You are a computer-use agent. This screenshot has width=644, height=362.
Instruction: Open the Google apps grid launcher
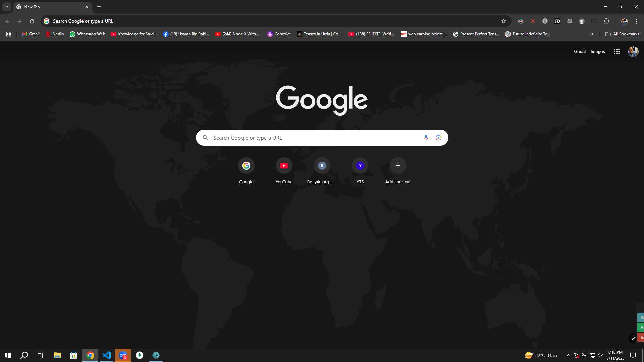click(616, 52)
